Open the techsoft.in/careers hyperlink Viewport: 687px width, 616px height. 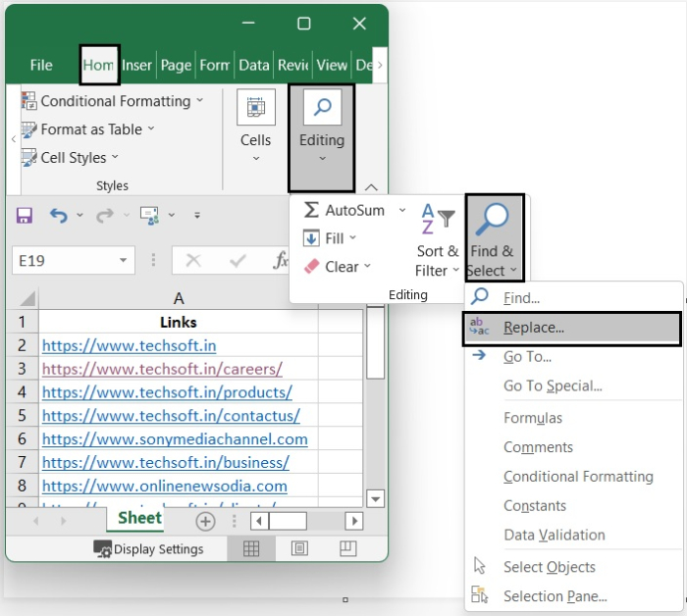click(162, 369)
